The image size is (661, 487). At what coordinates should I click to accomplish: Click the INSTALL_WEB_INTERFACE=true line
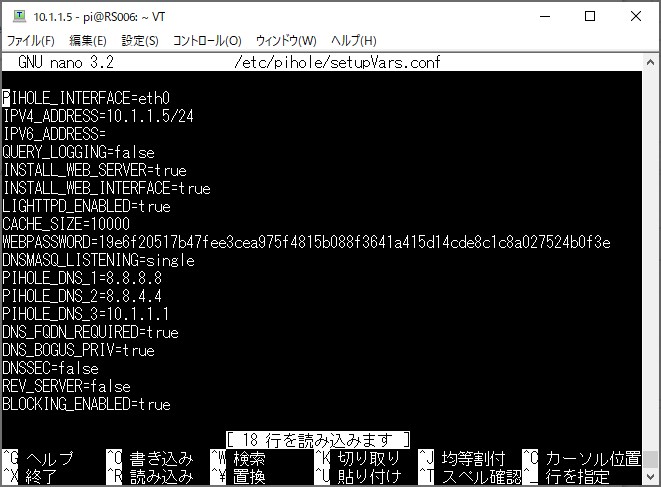tap(106, 188)
